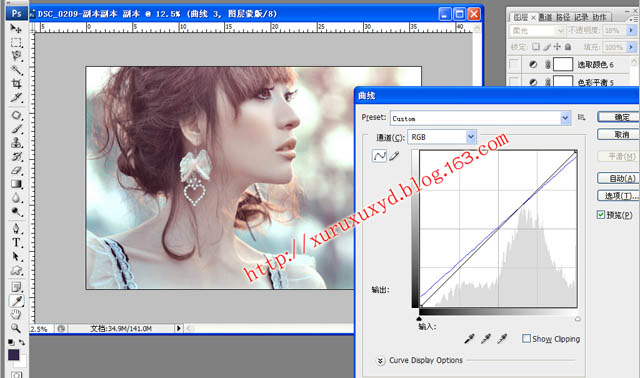
Task: Select the Text tool in toolbar
Action: pos(16,242)
